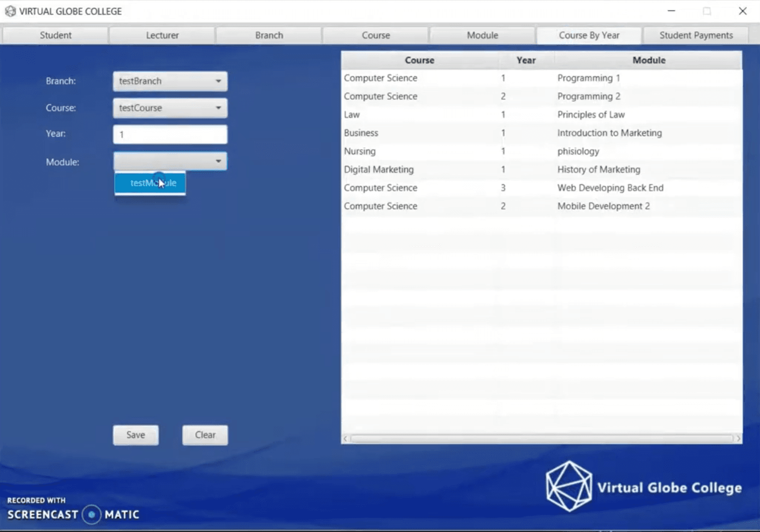Expand the Branch dropdown showing testBranch
The image size is (760, 532).
218,81
